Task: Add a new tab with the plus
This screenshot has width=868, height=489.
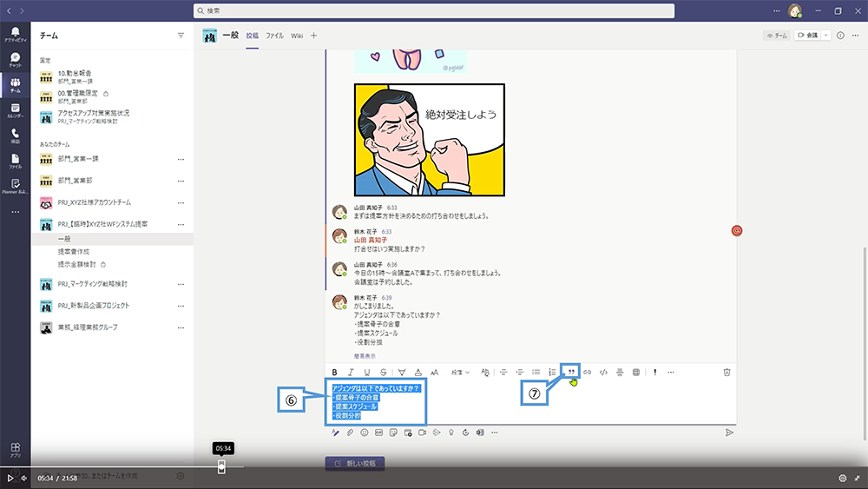Action: 314,36
